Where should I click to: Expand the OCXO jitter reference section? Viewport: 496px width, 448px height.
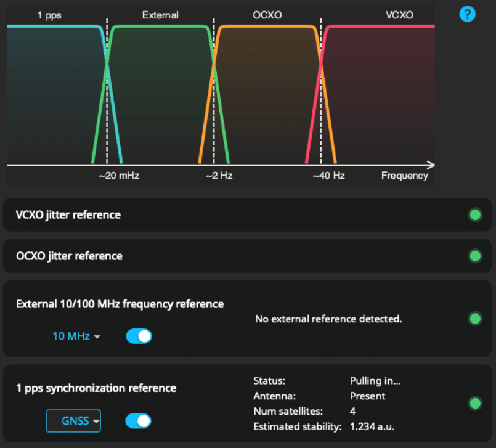pyautogui.click(x=69, y=256)
